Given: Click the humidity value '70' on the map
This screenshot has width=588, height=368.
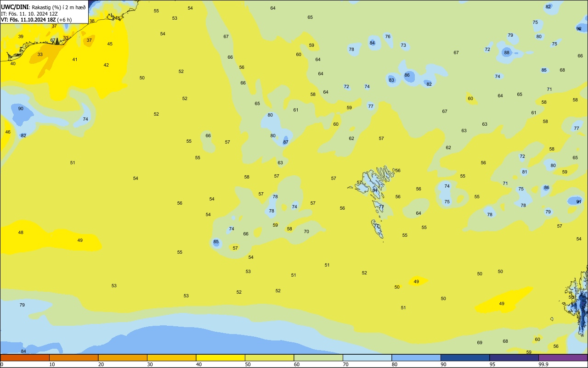Looking at the screenshot, I should tap(306, 232).
